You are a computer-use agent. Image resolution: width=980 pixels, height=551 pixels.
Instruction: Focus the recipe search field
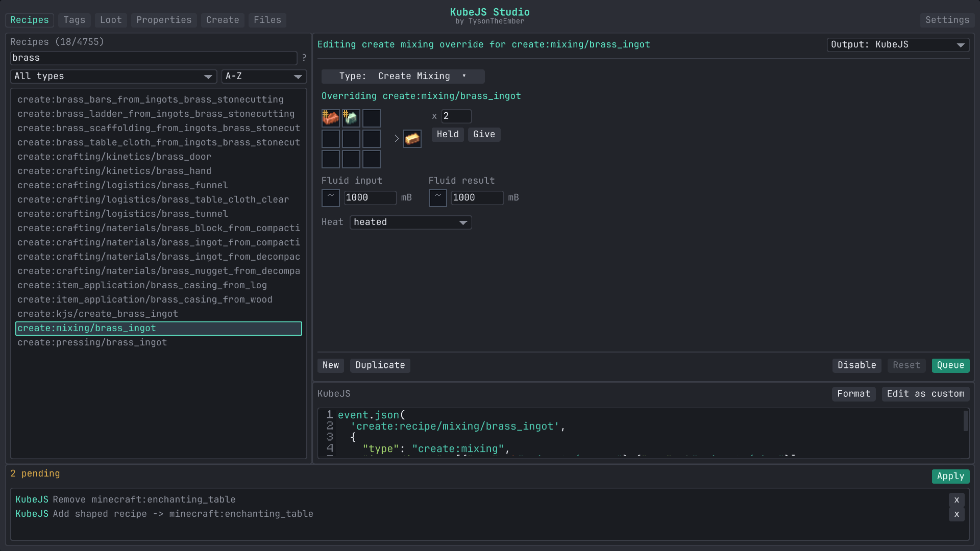coord(154,58)
